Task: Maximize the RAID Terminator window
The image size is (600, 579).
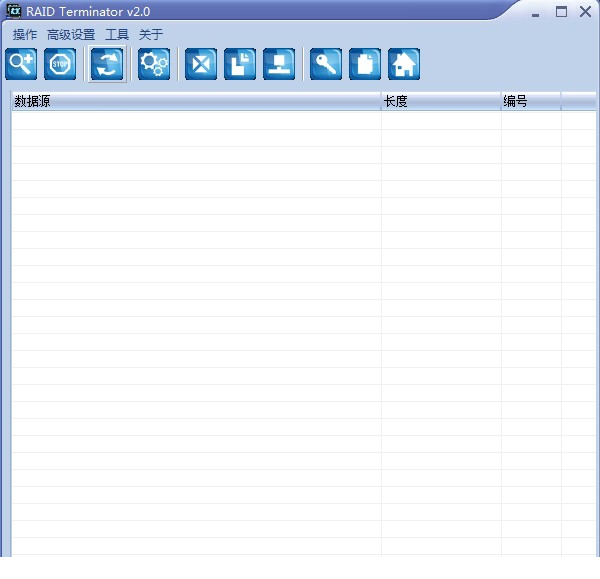Action: 561,12
